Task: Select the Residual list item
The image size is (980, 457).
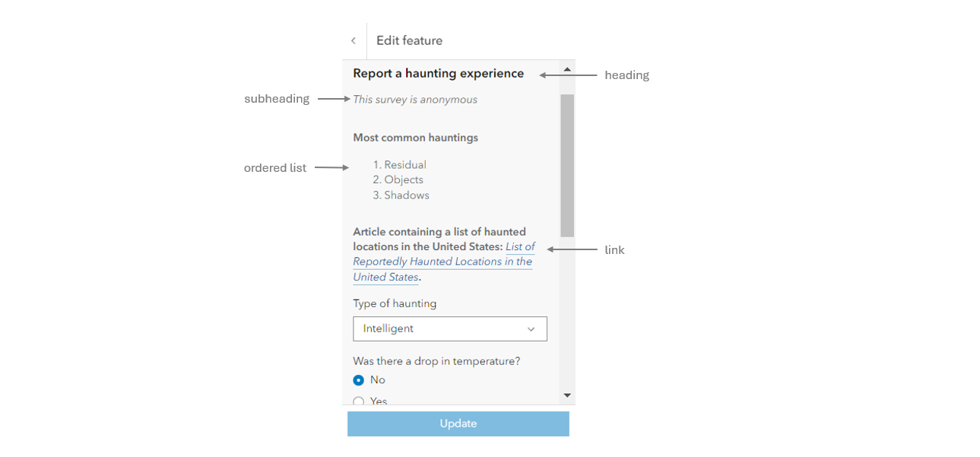Action: point(404,165)
